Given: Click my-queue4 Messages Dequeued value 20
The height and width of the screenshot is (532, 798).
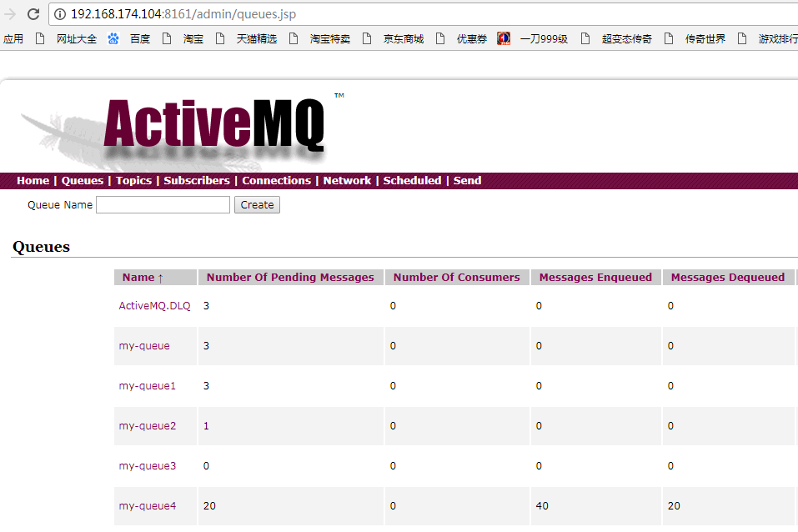Looking at the screenshot, I should [x=674, y=506].
